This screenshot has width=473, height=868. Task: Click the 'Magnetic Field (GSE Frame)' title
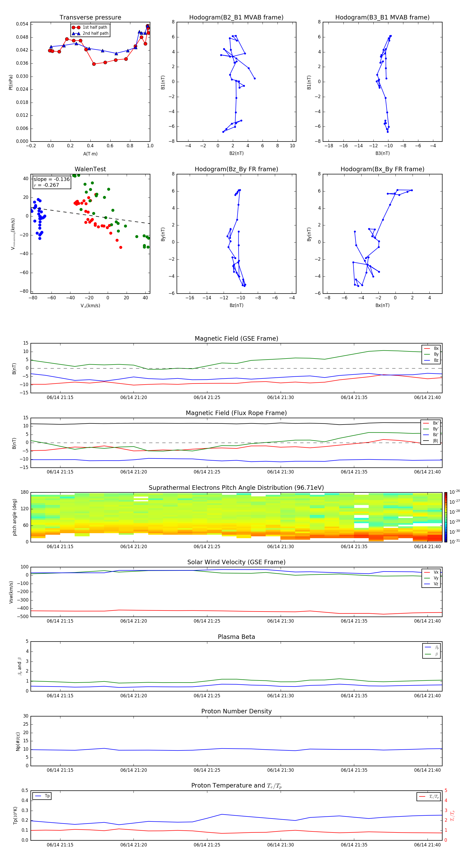[236, 339]
